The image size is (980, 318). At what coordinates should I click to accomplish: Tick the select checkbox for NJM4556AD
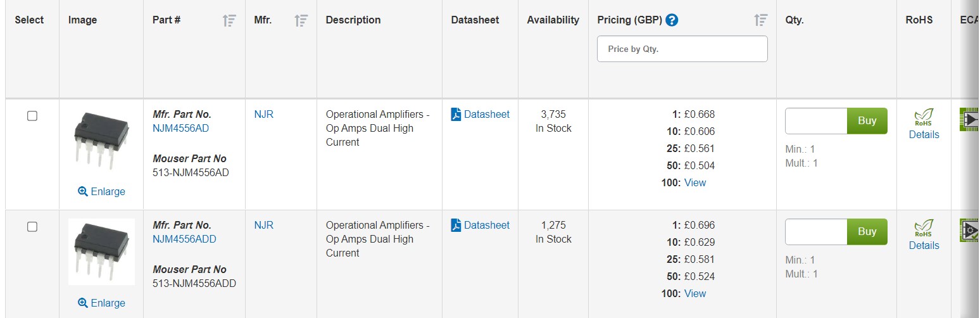[x=32, y=116]
